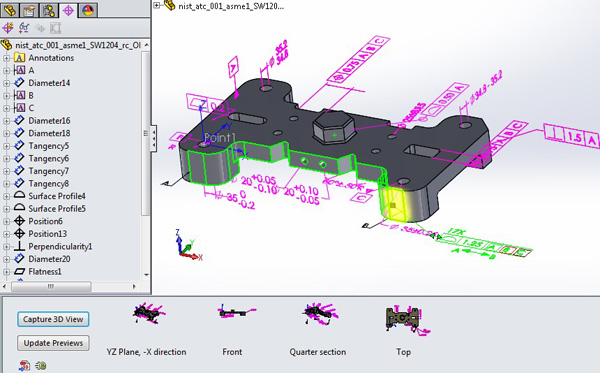Click the flatness 0.2 feature control frame
This screenshot has width=600, height=373.
click(x=207, y=104)
